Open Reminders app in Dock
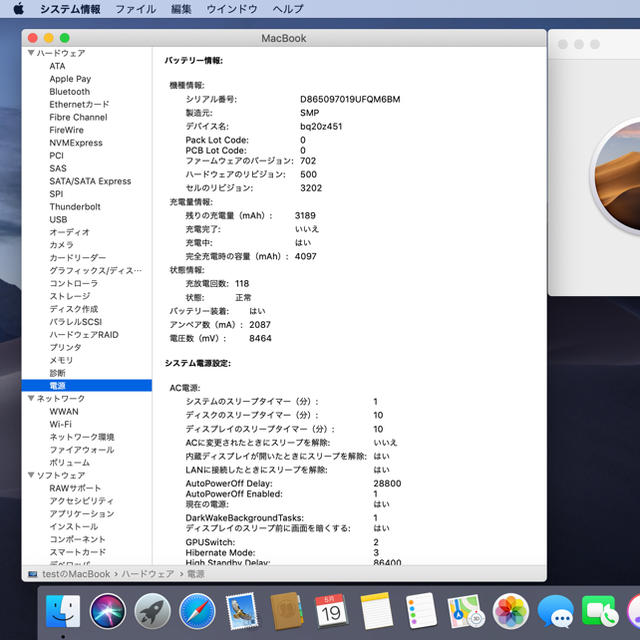 (x=421, y=611)
